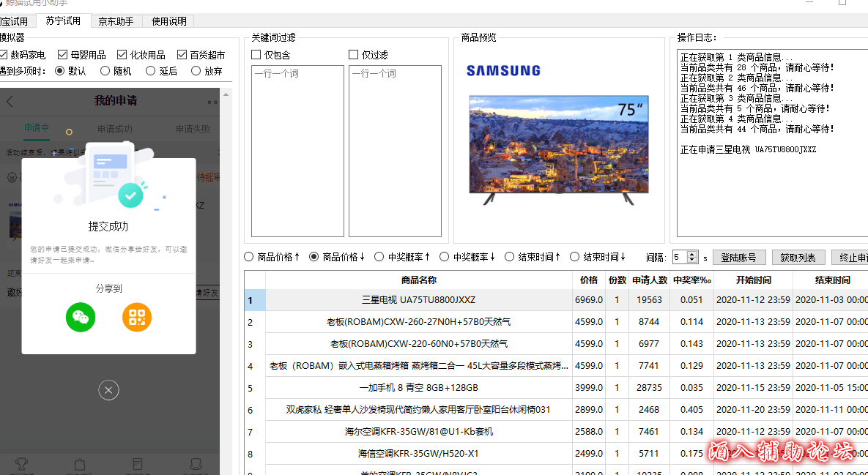
Task: Sort by 中奖概率 descending radio
Action: coord(445,257)
